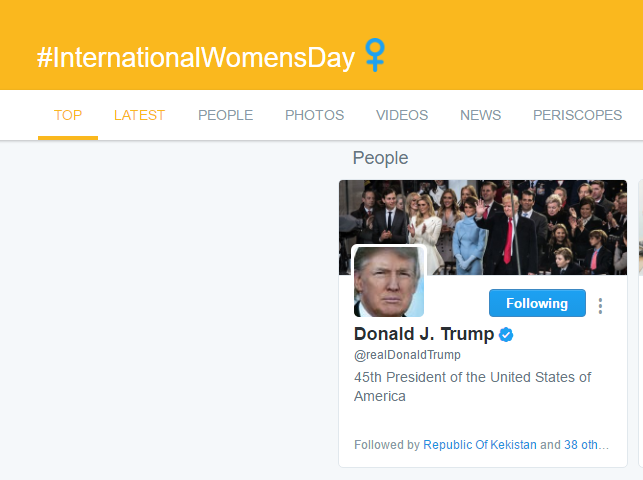Viewport: 643px width, 480px height.
Task: Open the Republic Of Kekistan follower link
Action: click(480, 445)
